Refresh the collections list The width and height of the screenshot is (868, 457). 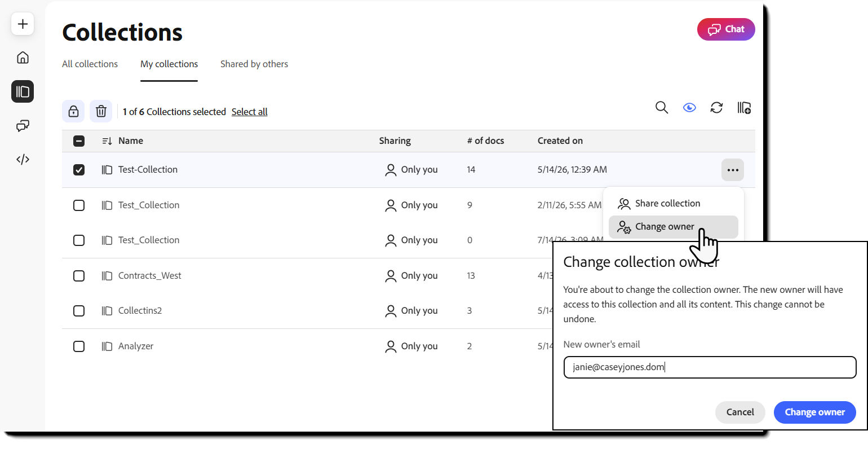(716, 107)
